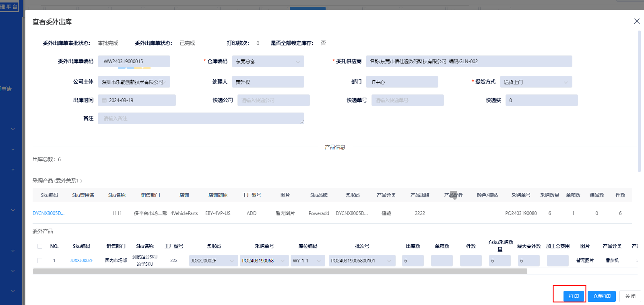Viewport: 644px width, 305px height.
Task: Toggle the select-all checkbox in 委外产品 header
Action: click(x=40, y=246)
